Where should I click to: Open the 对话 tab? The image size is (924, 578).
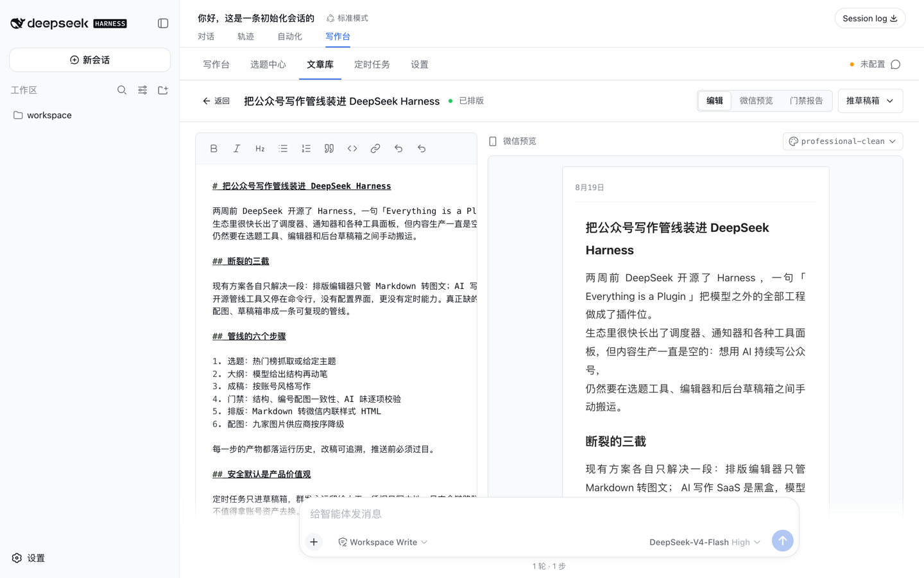(206, 37)
